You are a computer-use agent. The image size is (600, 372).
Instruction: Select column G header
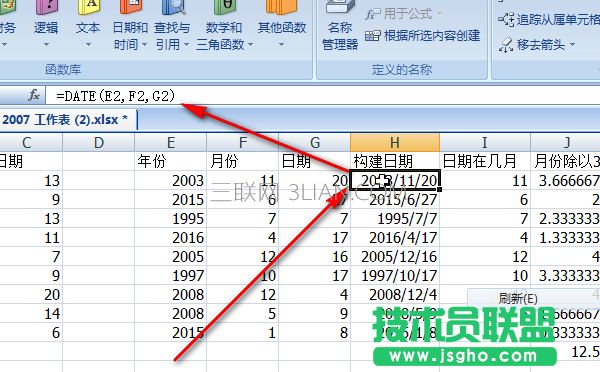pos(315,143)
